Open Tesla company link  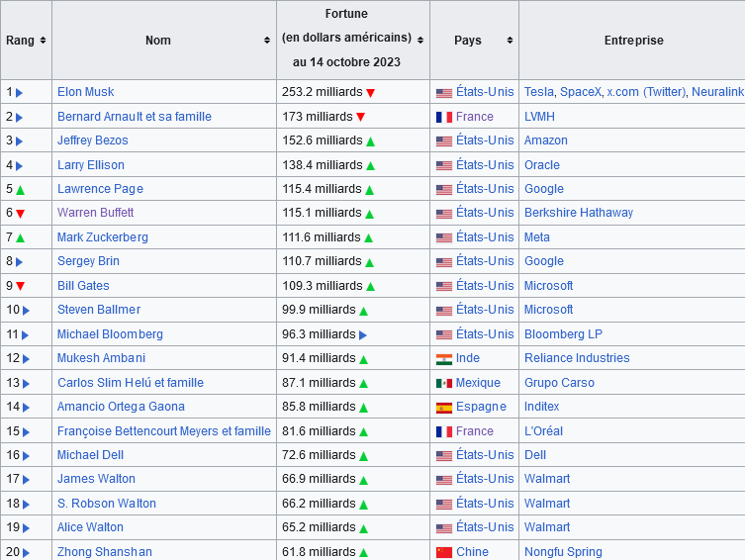pos(539,92)
